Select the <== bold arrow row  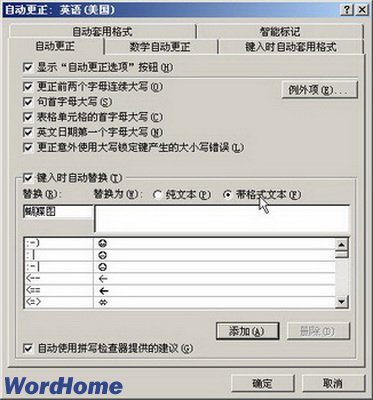click(x=180, y=290)
